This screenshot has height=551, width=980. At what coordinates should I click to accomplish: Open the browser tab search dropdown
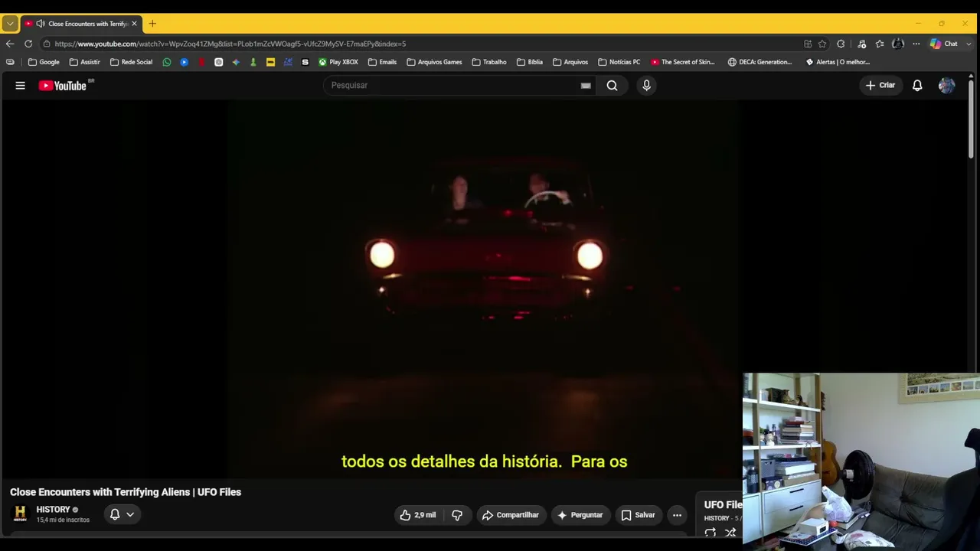coord(10,24)
